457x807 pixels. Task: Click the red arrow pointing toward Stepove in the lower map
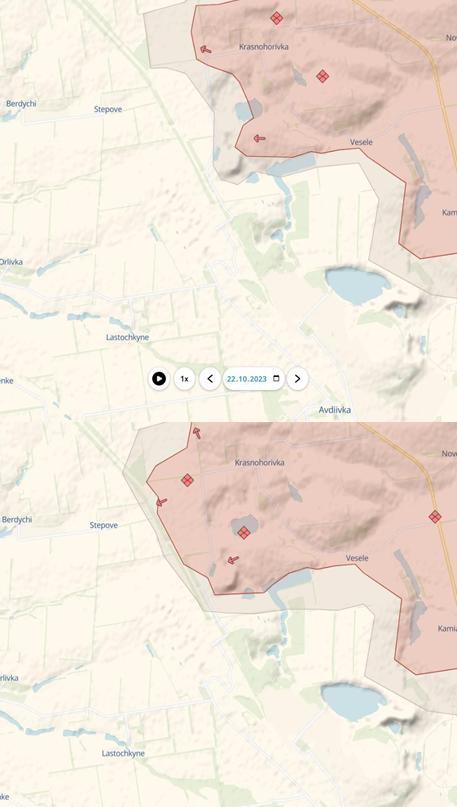point(162,502)
